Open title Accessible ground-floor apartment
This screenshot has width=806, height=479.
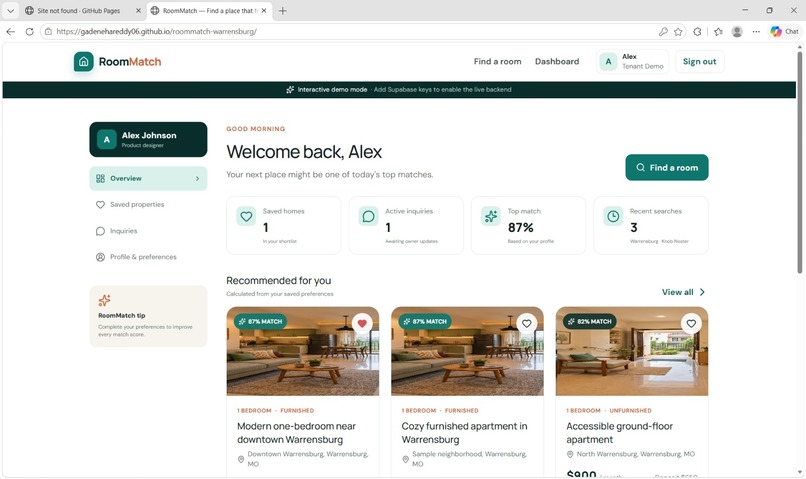(619, 433)
